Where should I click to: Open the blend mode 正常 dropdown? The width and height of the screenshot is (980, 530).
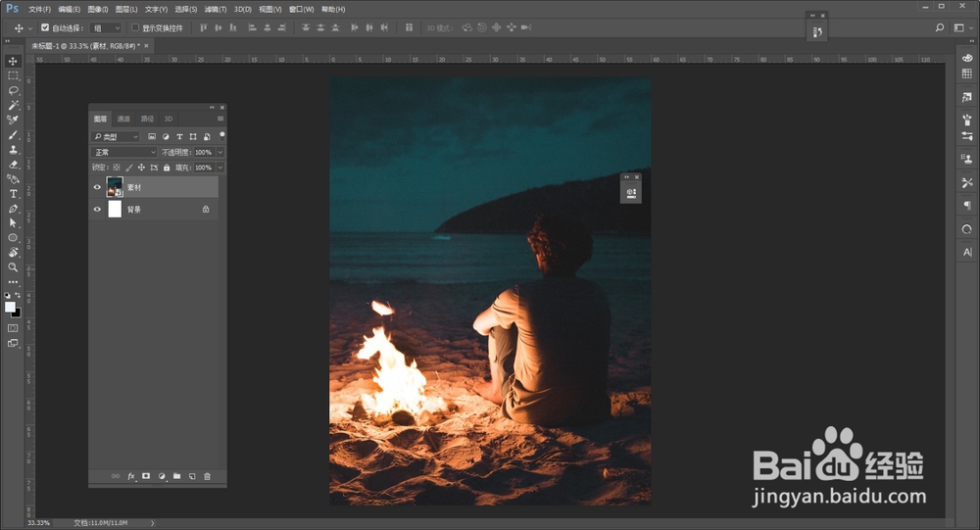pos(123,152)
